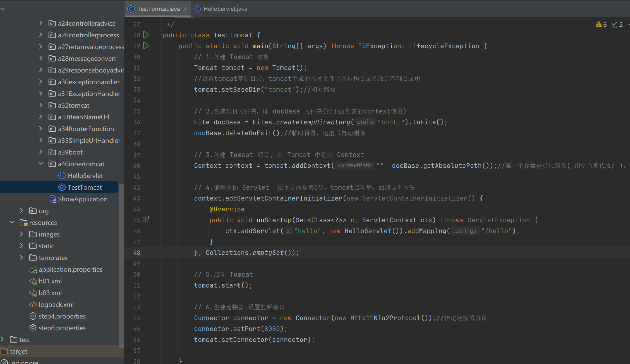Open b03.xml file
Viewport: 630px width, 364px height.
click(50, 293)
